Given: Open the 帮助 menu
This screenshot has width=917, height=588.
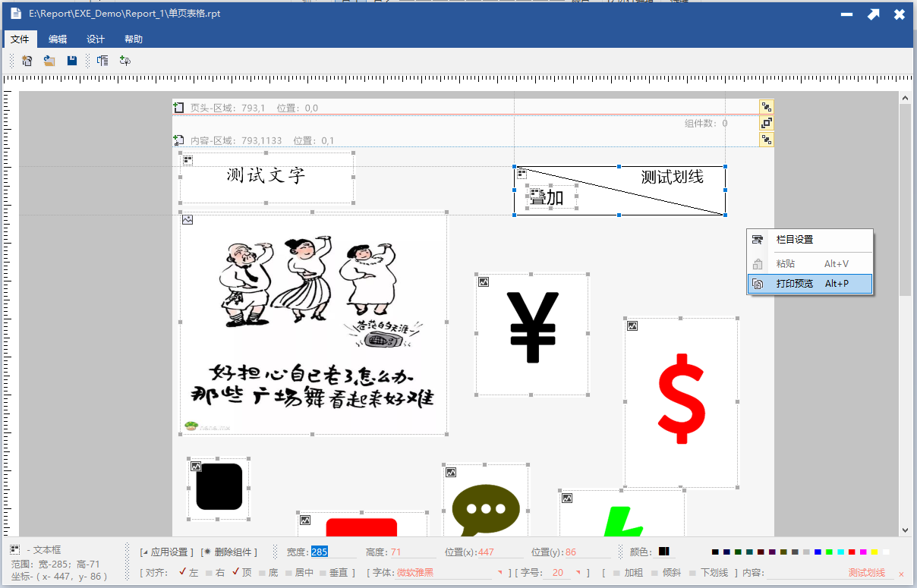Looking at the screenshot, I should (x=134, y=39).
